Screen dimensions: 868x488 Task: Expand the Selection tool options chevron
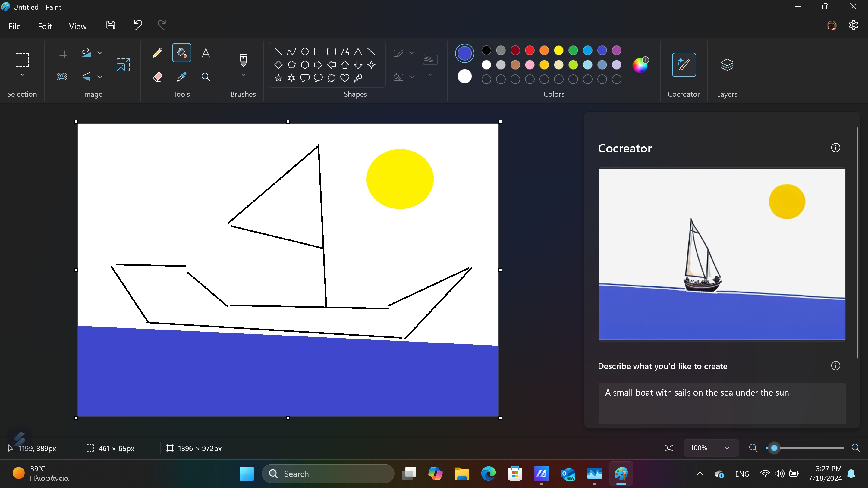pyautogui.click(x=22, y=75)
